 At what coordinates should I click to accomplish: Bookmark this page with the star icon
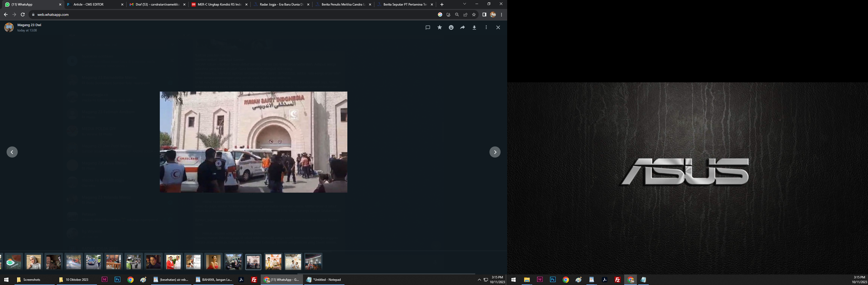[x=474, y=15]
